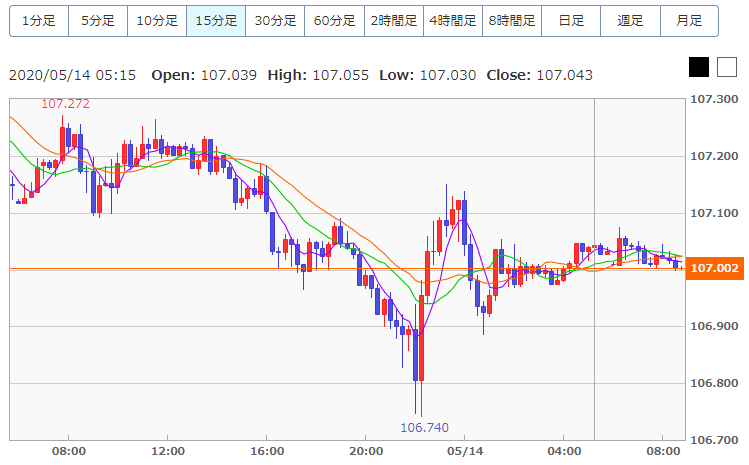Show the 月足 monthly chart

click(x=689, y=21)
